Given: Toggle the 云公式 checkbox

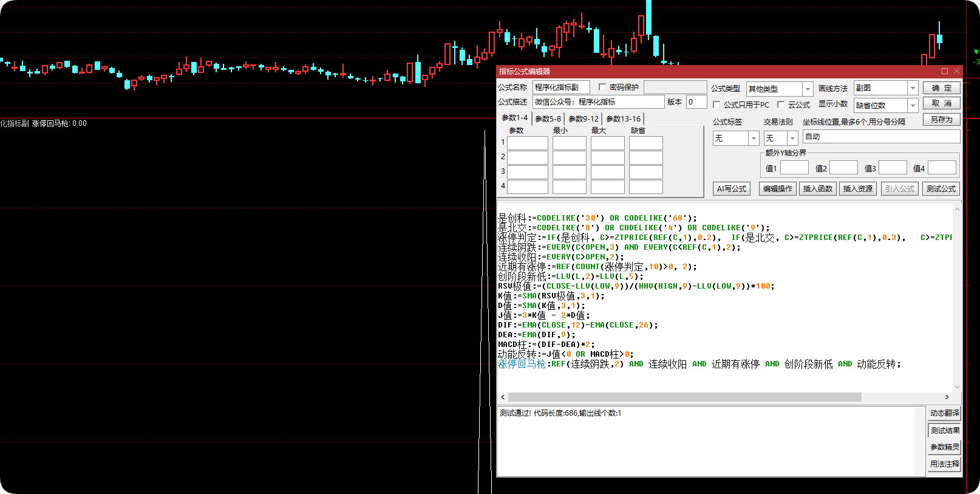Looking at the screenshot, I should click(781, 105).
